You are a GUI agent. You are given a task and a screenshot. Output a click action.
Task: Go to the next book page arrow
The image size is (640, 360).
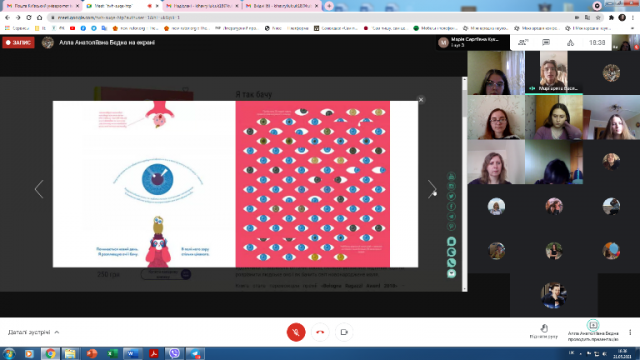point(432,189)
